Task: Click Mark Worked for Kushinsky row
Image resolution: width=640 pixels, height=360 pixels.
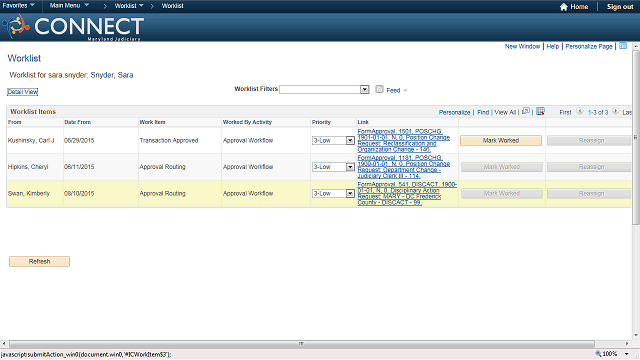Action: (x=501, y=140)
